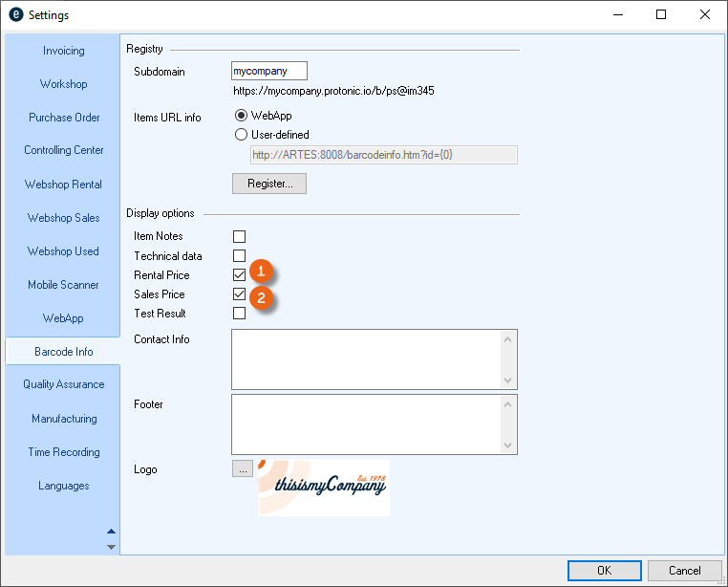
Task: Click the app logo icon in title bar
Action: point(15,15)
